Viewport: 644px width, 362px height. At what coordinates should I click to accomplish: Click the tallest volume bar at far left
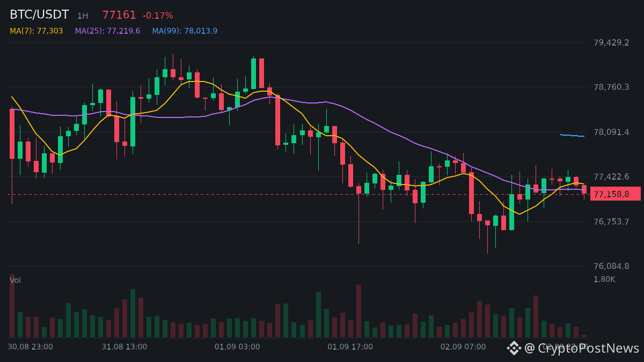[x=12, y=306]
